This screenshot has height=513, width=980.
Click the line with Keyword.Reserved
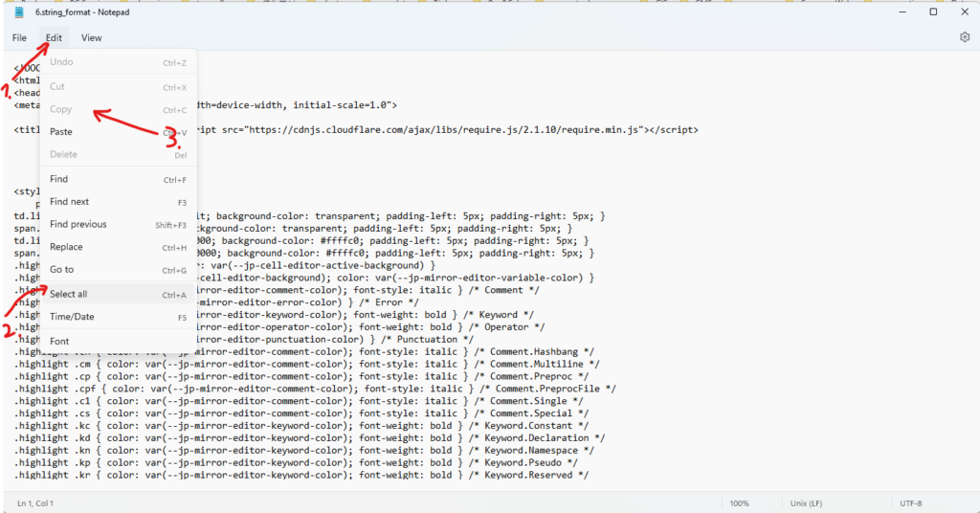click(301, 475)
